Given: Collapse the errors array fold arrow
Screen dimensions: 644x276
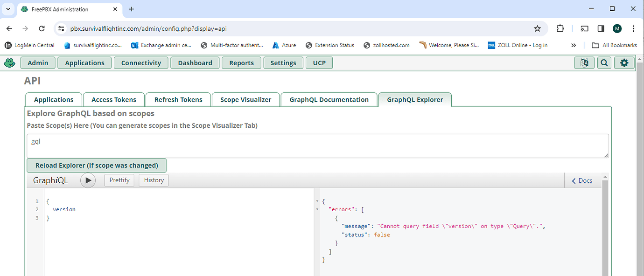Looking at the screenshot, I should pyautogui.click(x=317, y=209).
